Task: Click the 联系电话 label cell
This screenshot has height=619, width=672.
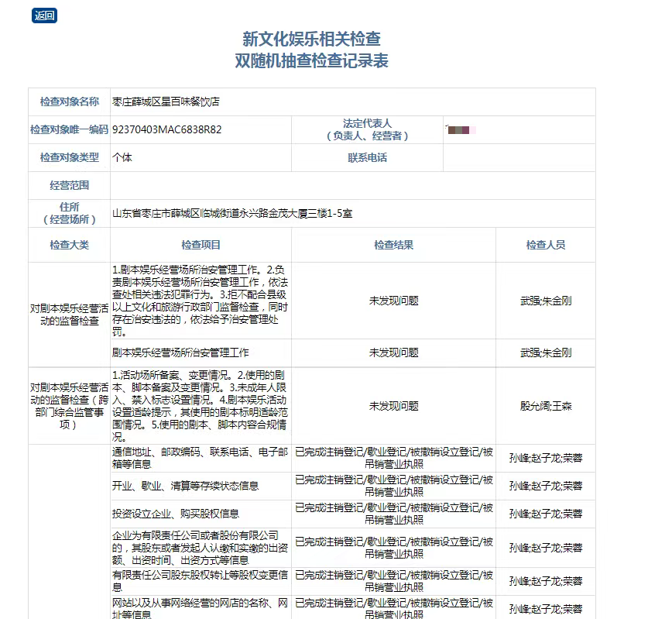Action: click(367, 157)
